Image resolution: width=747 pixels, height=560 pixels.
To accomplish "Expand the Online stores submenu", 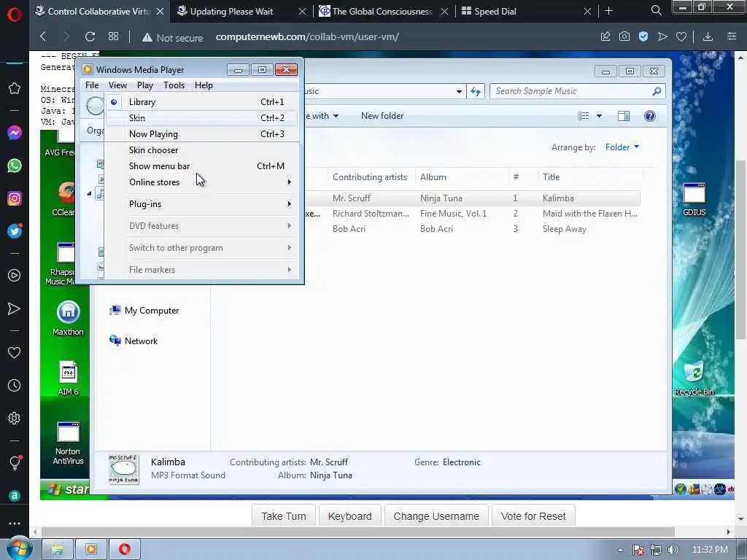I will pyautogui.click(x=201, y=182).
